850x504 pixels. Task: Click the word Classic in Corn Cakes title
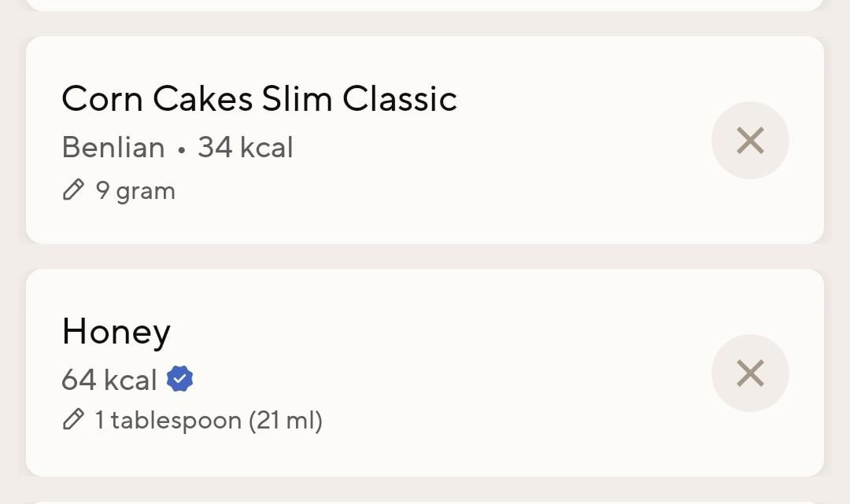tap(400, 99)
